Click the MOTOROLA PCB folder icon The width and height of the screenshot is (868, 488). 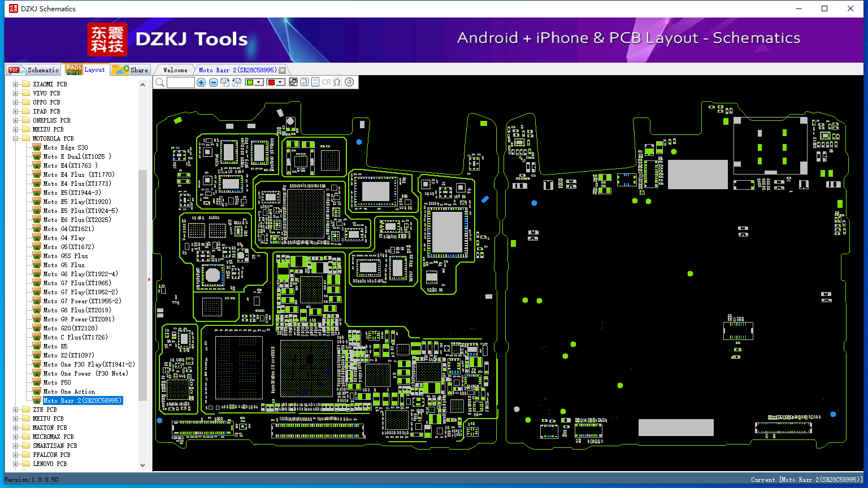[25, 138]
